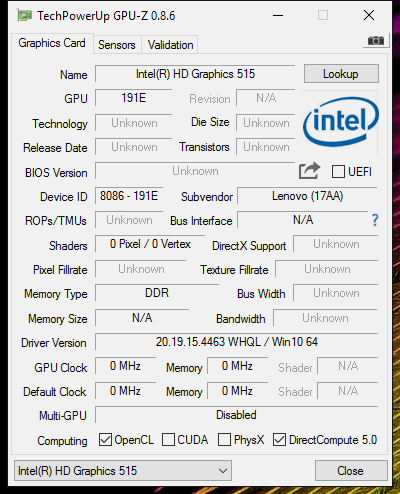This screenshot has height=494, width=400.
Task: Switch to the Sensors tab
Action: [117, 45]
